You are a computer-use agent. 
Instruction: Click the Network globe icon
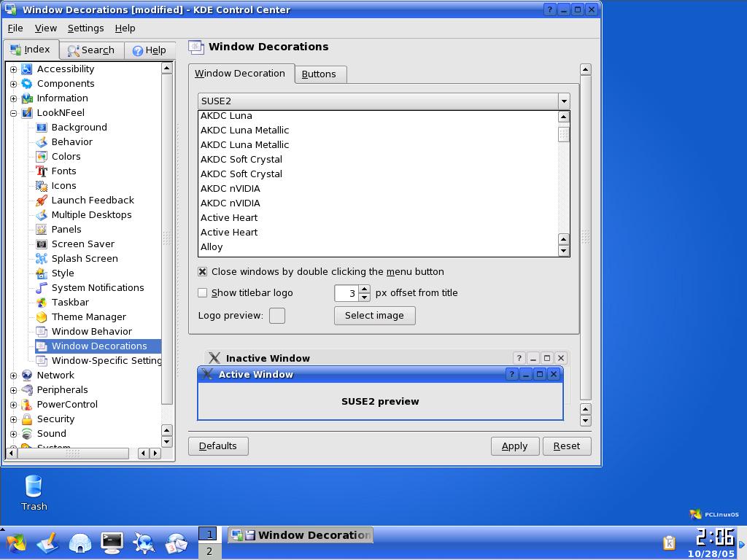pyautogui.click(x=27, y=376)
